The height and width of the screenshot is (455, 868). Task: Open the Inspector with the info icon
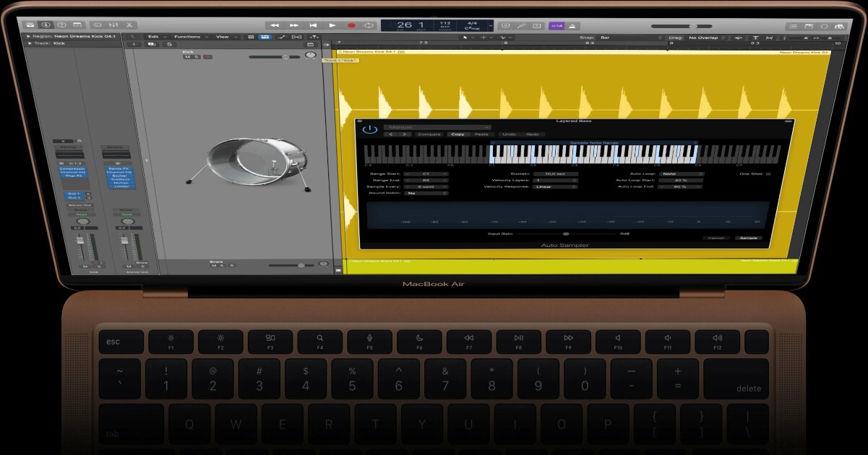(46, 25)
